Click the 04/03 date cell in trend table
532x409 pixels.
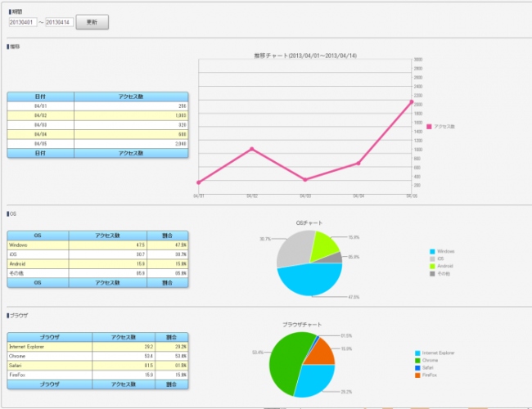40,125
